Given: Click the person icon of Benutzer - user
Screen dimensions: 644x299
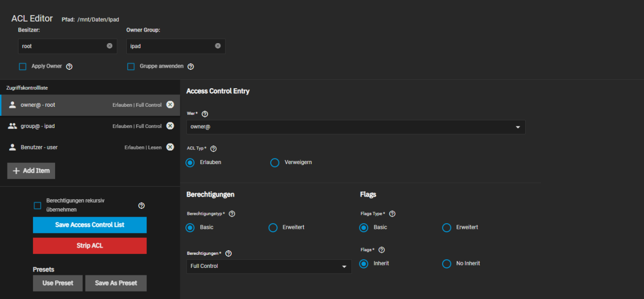Looking at the screenshot, I should 13,147.
